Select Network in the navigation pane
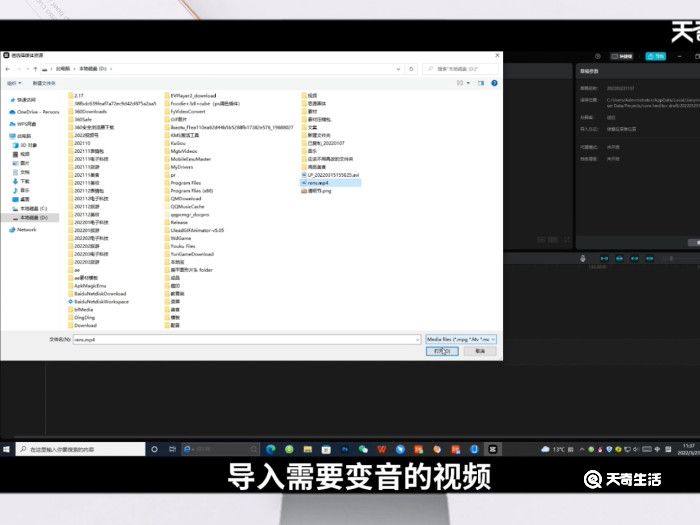Viewport: 700px width, 525px height. tap(23, 229)
